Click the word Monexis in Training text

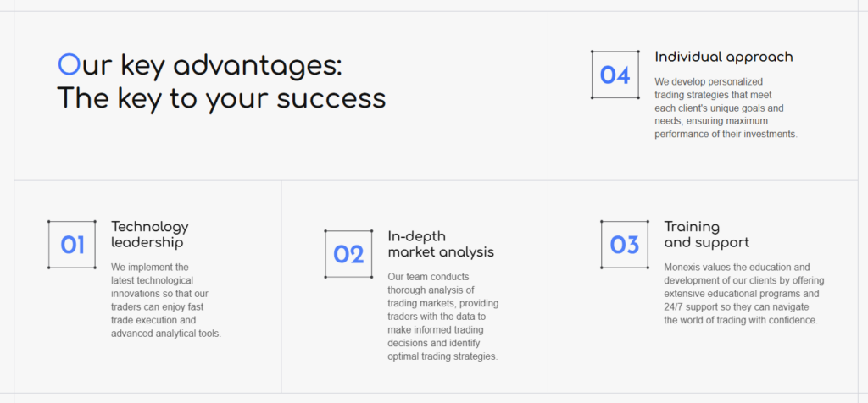pyautogui.click(x=685, y=267)
